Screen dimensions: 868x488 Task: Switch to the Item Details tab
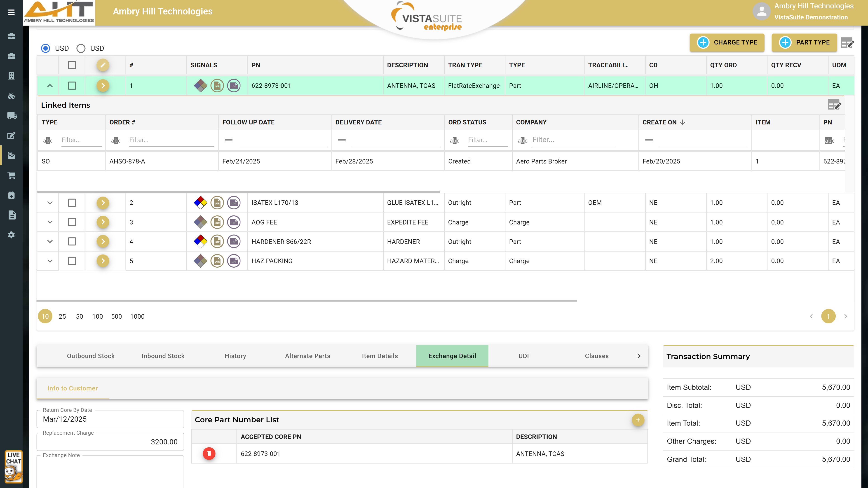[x=380, y=356]
